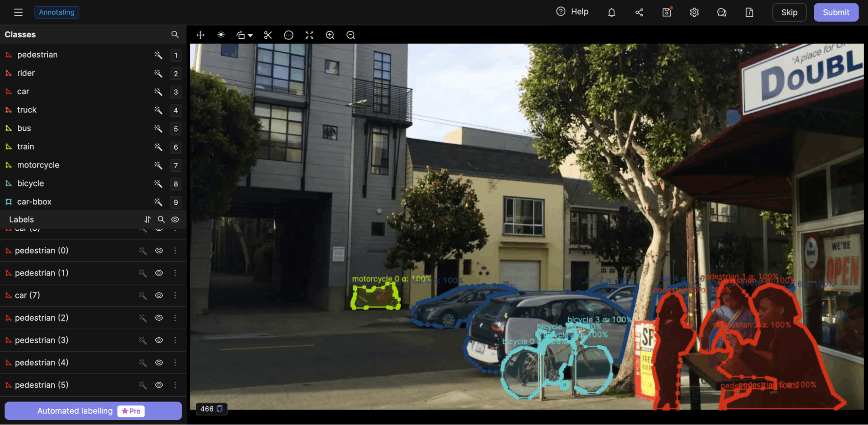
Task: Select the pedestrian class
Action: [37, 55]
